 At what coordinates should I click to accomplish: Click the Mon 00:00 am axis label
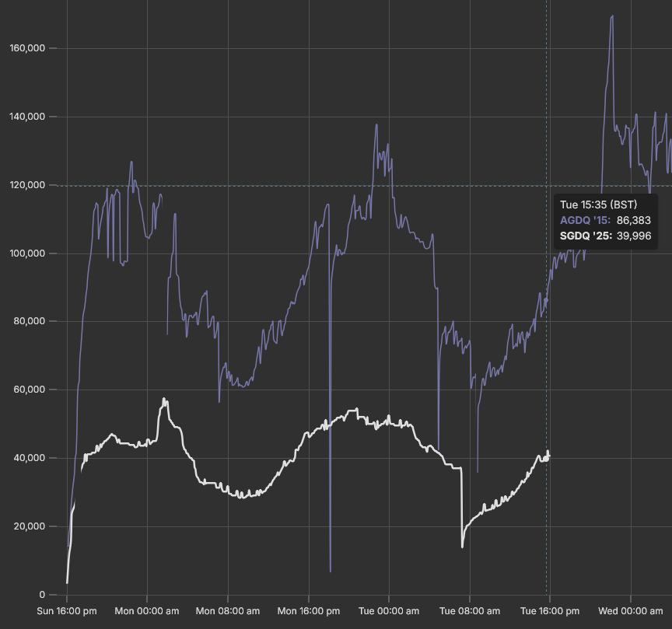(x=147, y=611)
